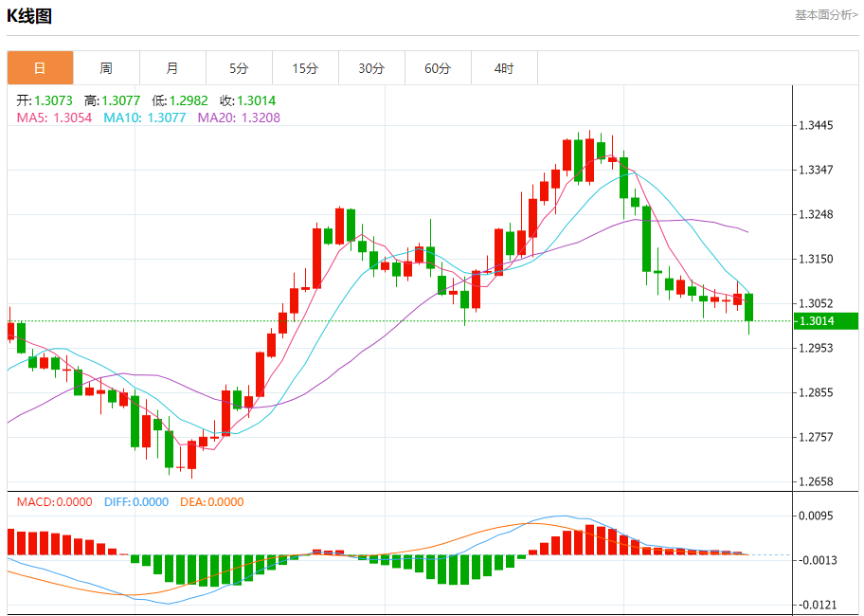Click the -0.0121 MACD axis label

(816, 606)
